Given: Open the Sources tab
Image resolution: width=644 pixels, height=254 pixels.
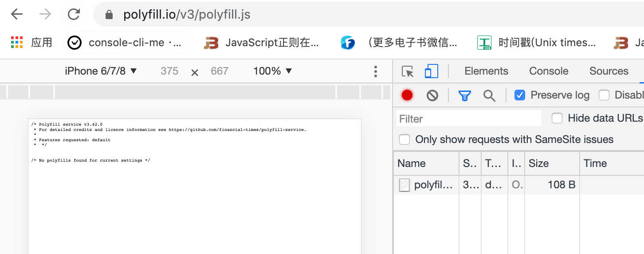Looking at the screenshot, I should [609, 71].
